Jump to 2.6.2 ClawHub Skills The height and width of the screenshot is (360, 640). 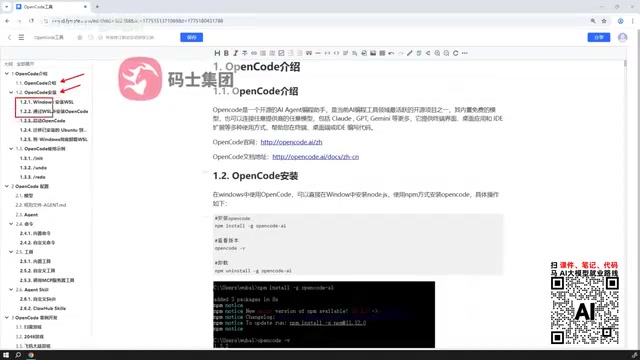(x=43, y=309)
